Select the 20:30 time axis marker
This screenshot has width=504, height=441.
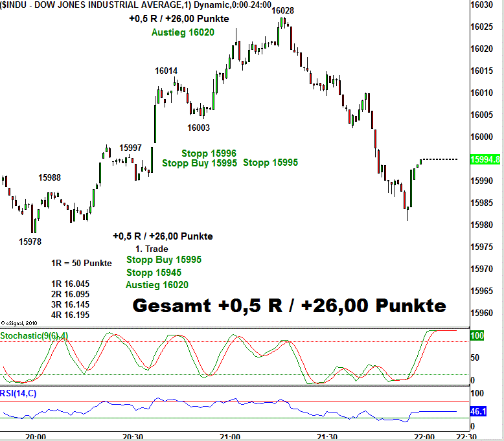(132, 436)
